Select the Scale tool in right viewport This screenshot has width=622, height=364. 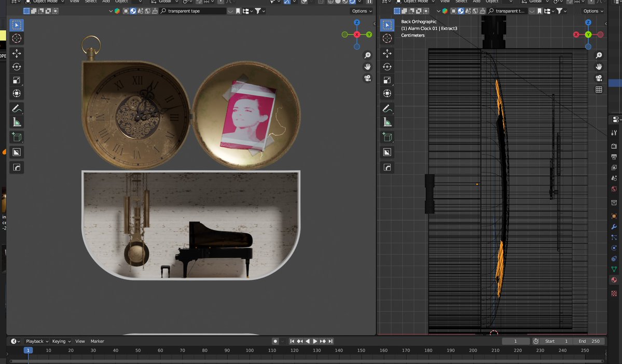coord(387,80)
